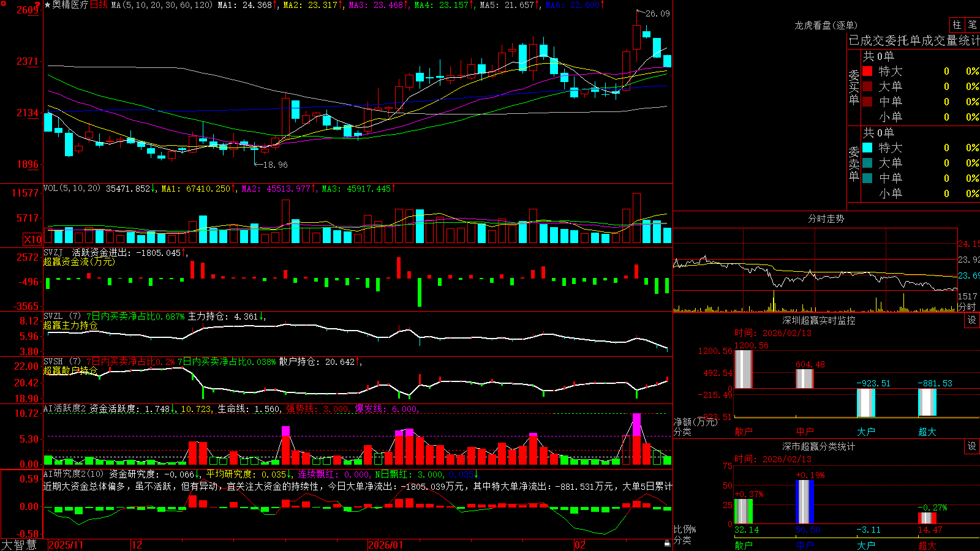The width and height of the screenshot is (980, 551).
Task: Click the lock icon at chart bottom-right
Action: 668,543
